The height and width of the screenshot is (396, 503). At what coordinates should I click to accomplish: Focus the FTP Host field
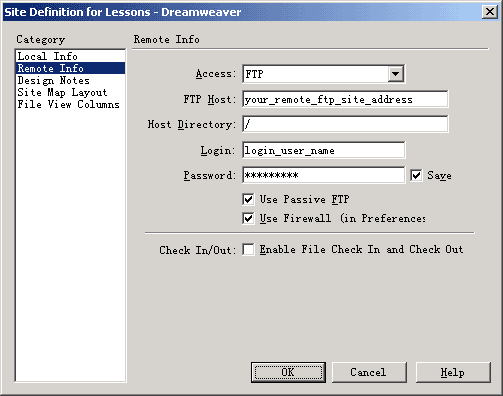(x=345, y=99)
